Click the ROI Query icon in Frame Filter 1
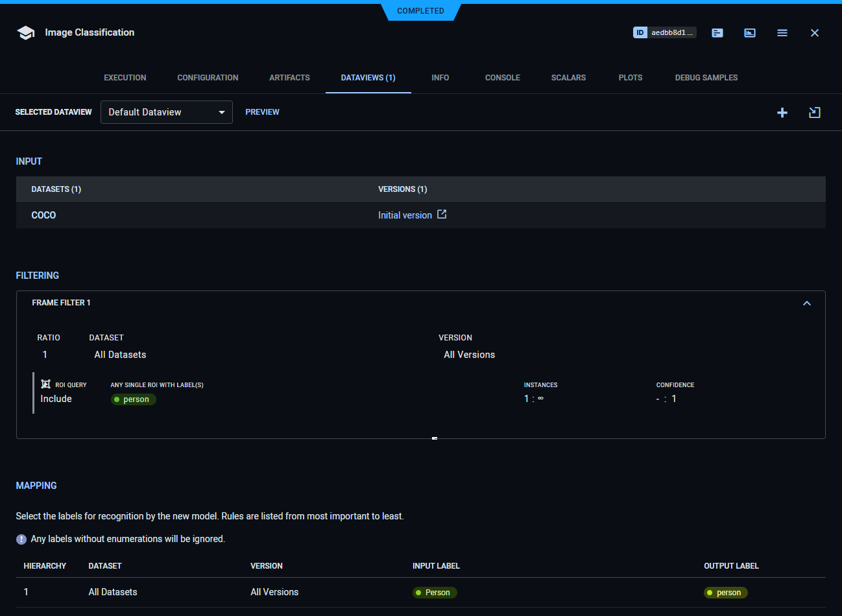This screenshot has height=616, width=842. 45,383
